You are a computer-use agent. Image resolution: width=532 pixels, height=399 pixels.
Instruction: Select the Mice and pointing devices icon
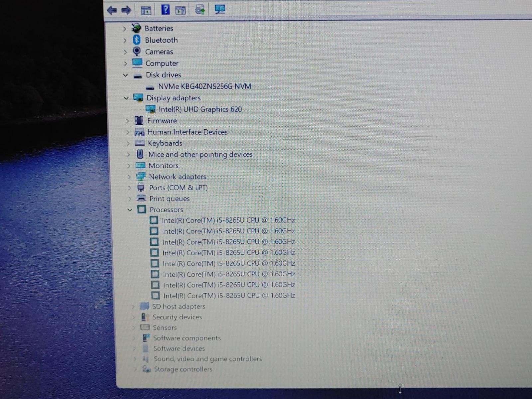140,154
